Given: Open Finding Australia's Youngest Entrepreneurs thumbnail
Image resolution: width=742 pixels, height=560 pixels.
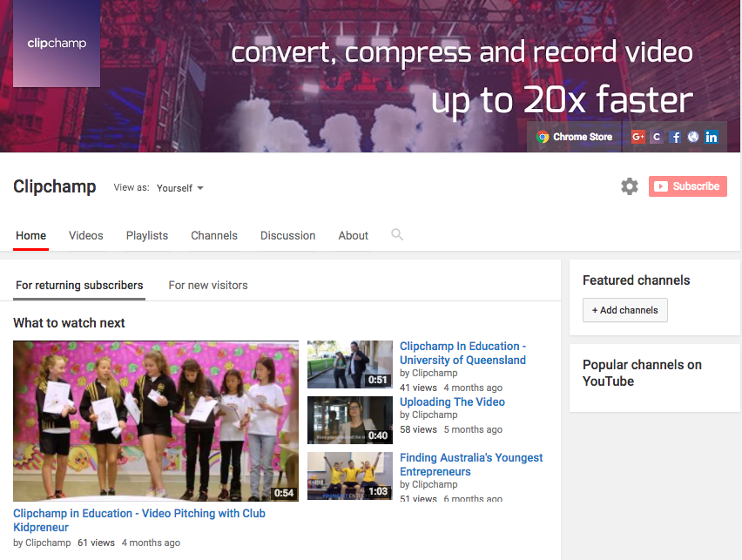Looking at the screenshot, I should [x=350, y=476].
